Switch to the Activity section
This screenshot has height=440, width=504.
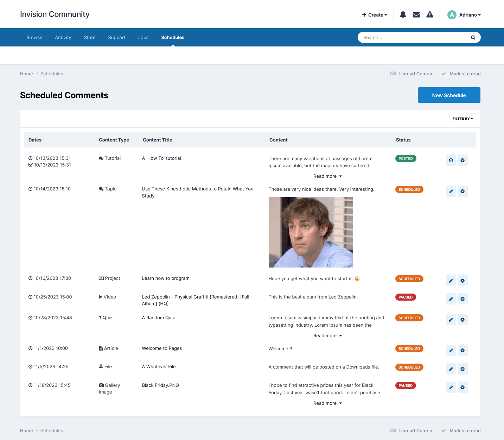click(x=63, y=37)
